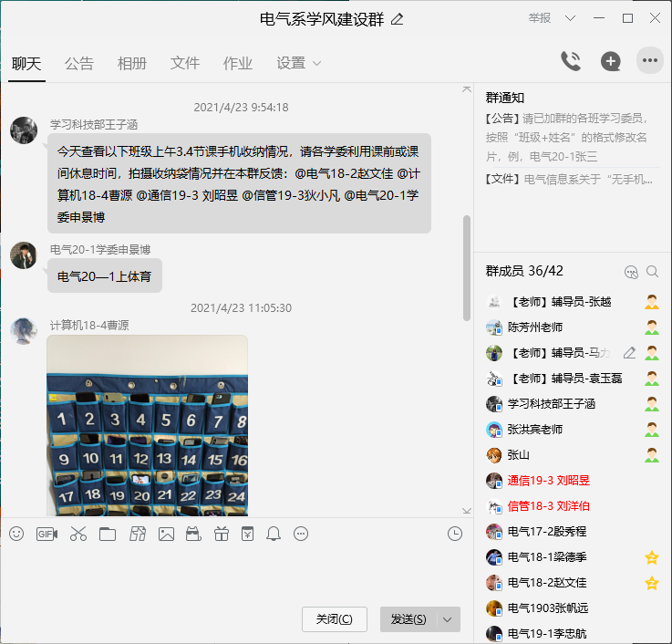Viewport: 672px width, 644px height.
Task: Select member 电气17-2殷秀程
Action: (x=572, y=532)
